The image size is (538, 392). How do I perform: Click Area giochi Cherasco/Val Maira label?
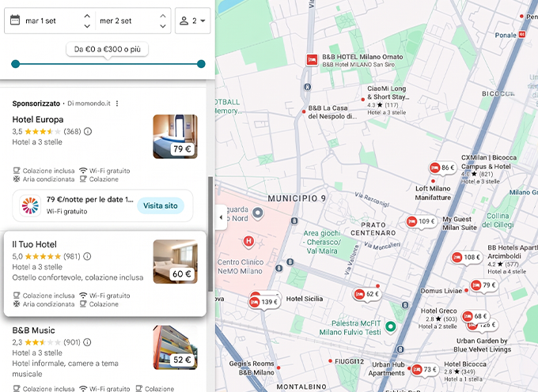(322, 242)
